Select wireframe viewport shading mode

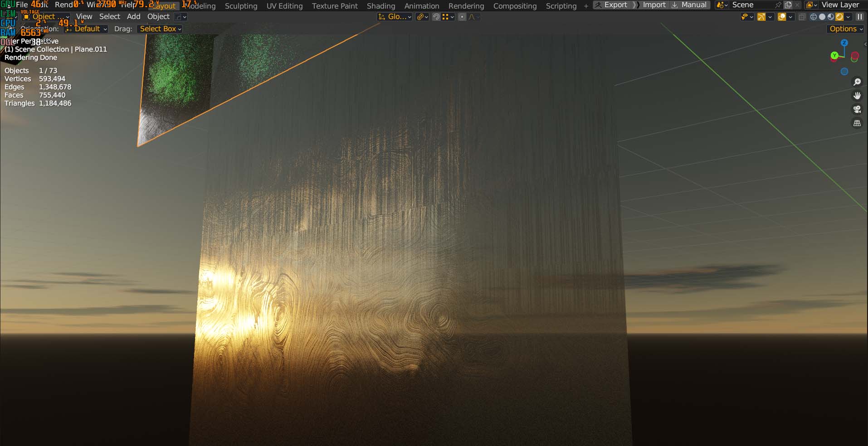tap(813, 17)
